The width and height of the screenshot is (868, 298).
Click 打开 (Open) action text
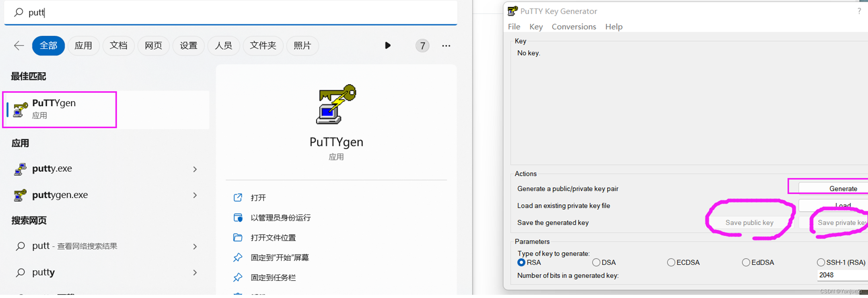(x=258, y=198)
